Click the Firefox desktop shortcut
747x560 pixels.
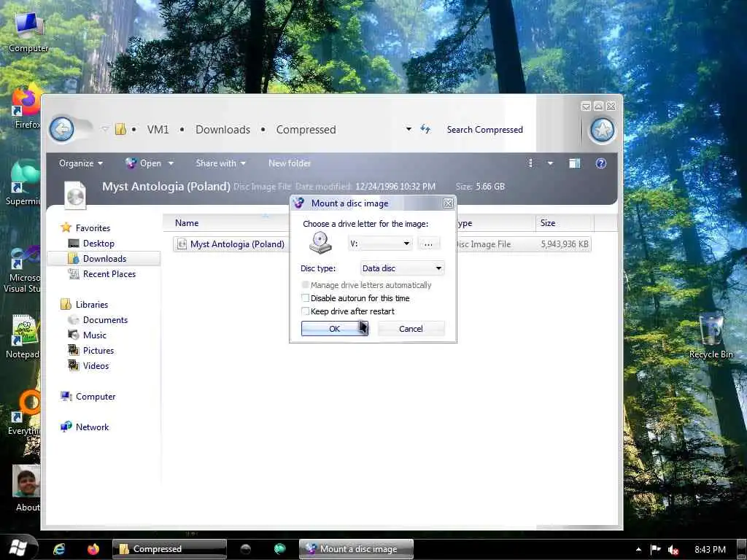coord(26,107)
